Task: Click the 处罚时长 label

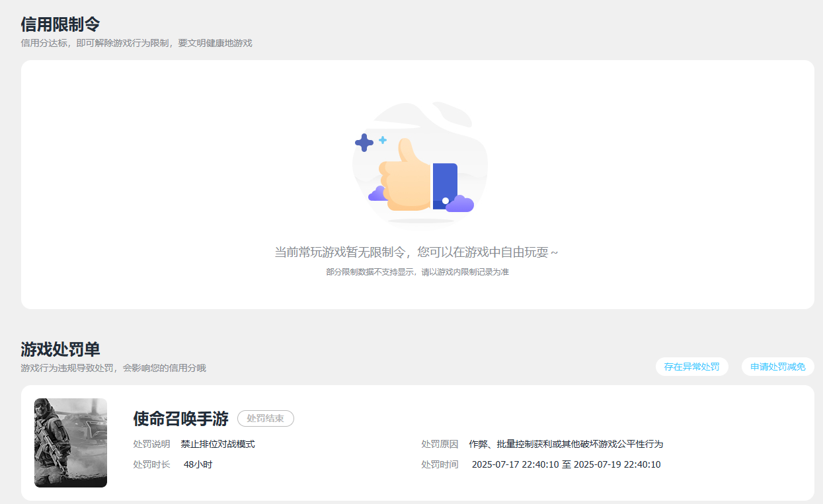Action: coord(151,464)
